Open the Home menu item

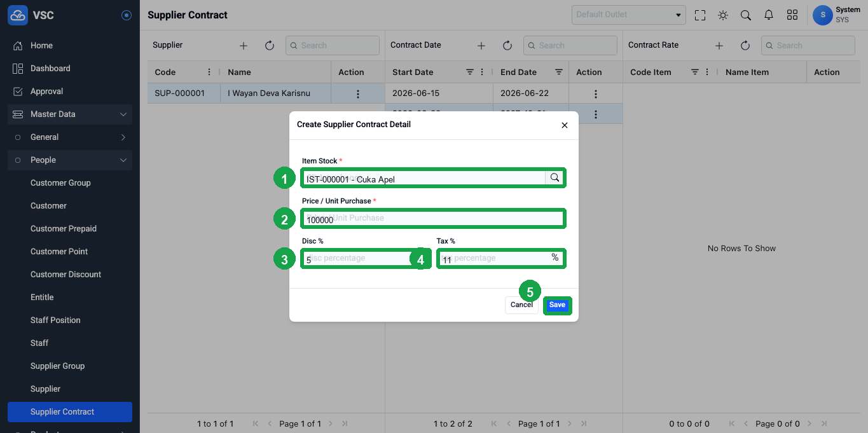(x=70, y=46)
